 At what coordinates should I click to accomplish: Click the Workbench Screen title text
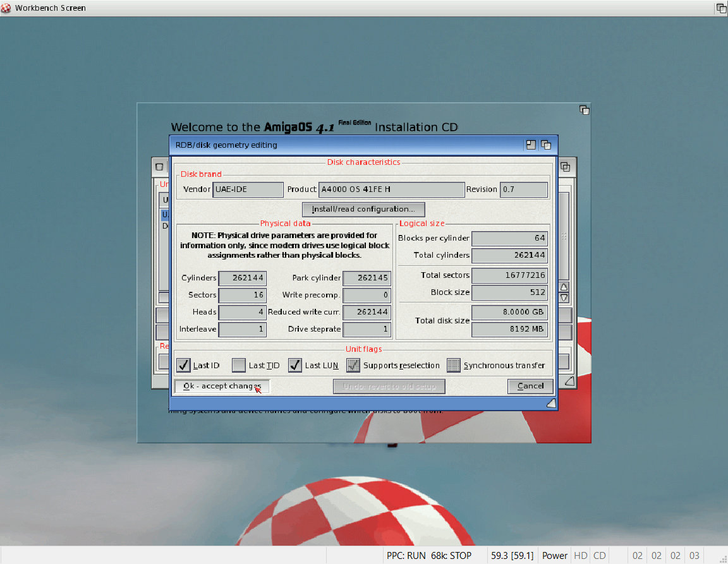tap(50, 8)
